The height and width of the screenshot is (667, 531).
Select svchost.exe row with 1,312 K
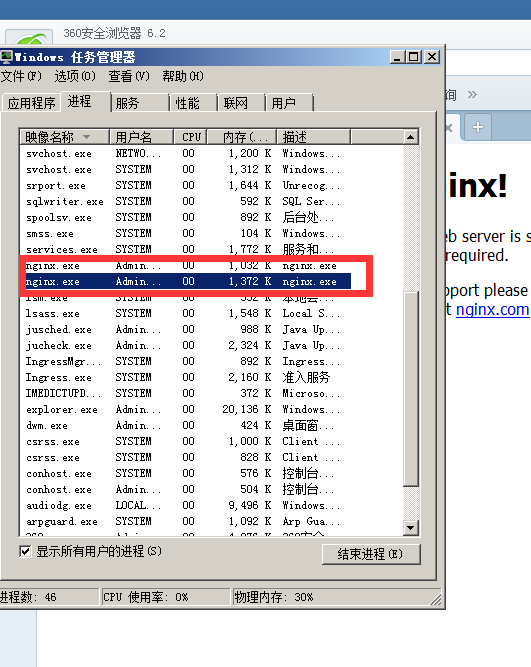(186, 169)
